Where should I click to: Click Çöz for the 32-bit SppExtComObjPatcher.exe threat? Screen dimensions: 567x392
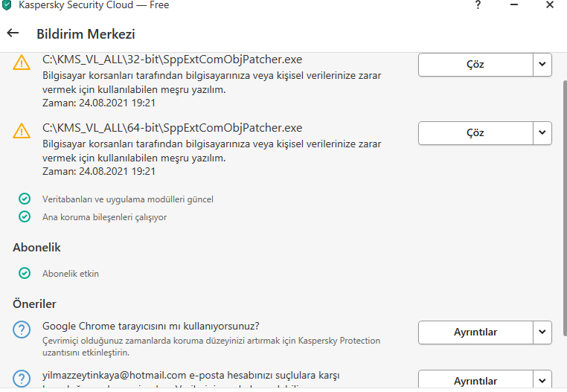point(475,65)
